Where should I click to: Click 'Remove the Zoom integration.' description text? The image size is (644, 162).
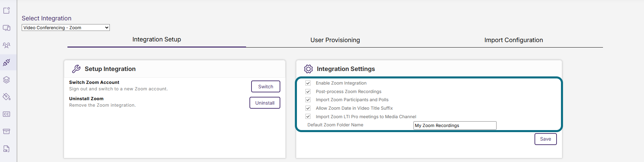pos(102,105)
